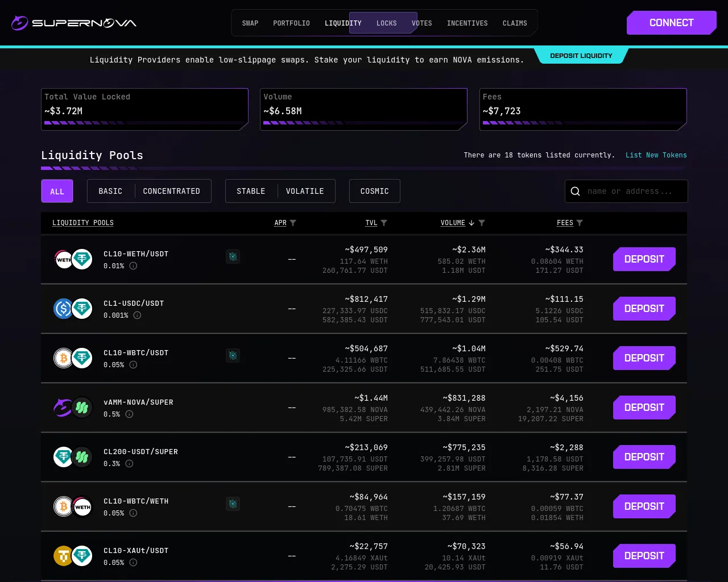Click the XAUt gold token icon

coord(63,556)
